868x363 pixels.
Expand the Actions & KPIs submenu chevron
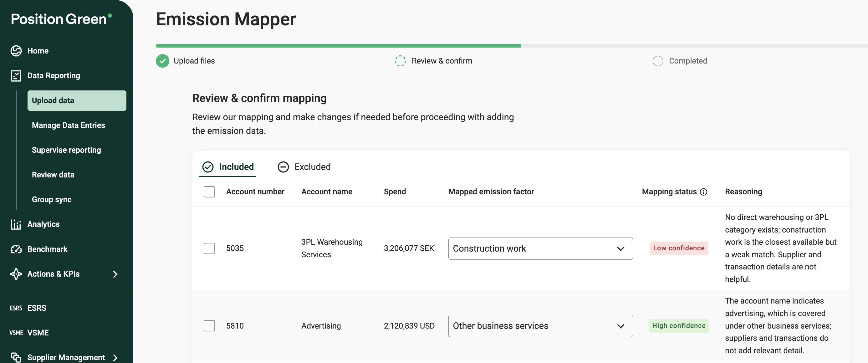(115, 274)
